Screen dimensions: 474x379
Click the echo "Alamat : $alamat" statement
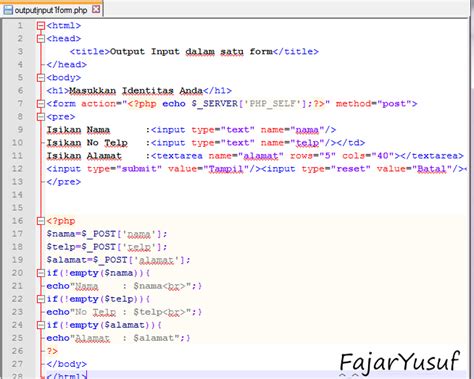pos(118,338)
